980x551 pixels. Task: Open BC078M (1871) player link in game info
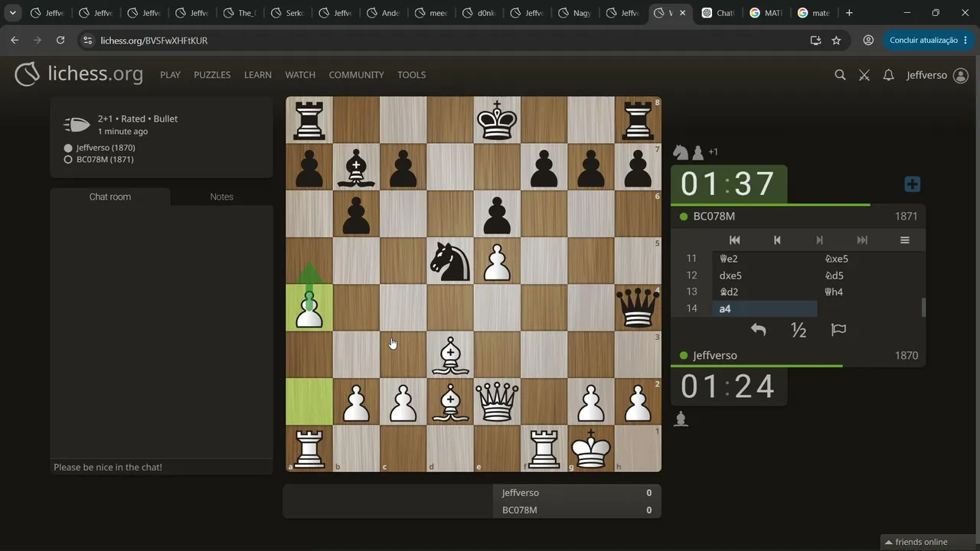(x=105, y=159)
